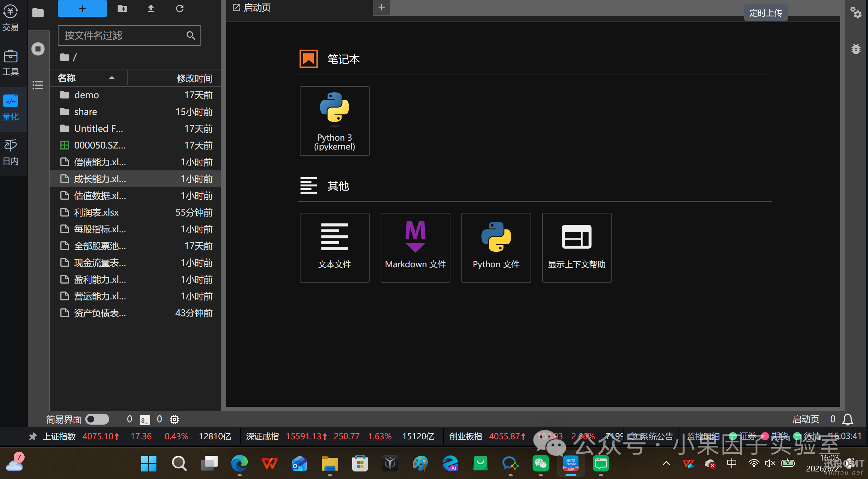Create a new Python 文件
The image size is (868, 479).
[x=496, y=248]
